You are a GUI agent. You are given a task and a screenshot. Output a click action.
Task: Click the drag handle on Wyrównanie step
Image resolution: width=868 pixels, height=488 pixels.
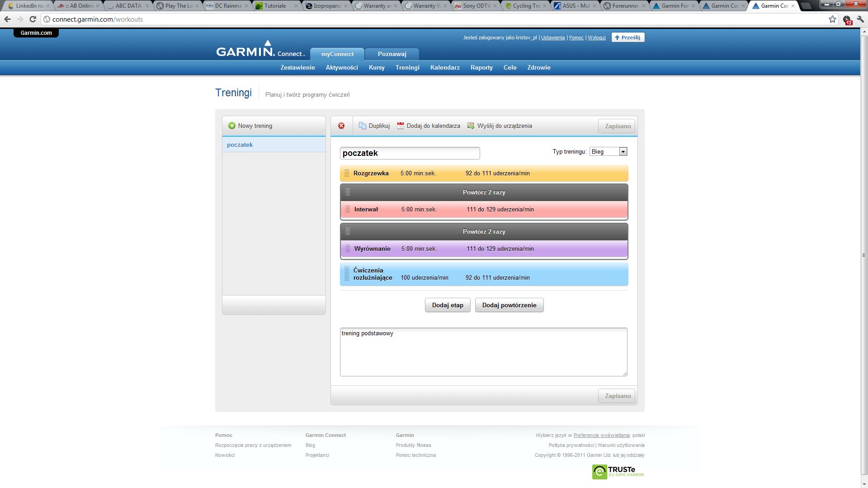click(x=348, y=249)
